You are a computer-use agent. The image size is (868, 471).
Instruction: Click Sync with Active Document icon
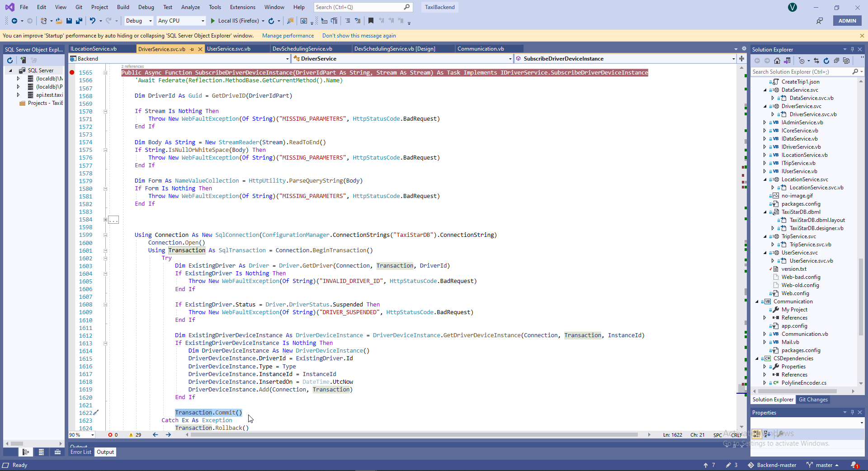[x=816, y=61]
